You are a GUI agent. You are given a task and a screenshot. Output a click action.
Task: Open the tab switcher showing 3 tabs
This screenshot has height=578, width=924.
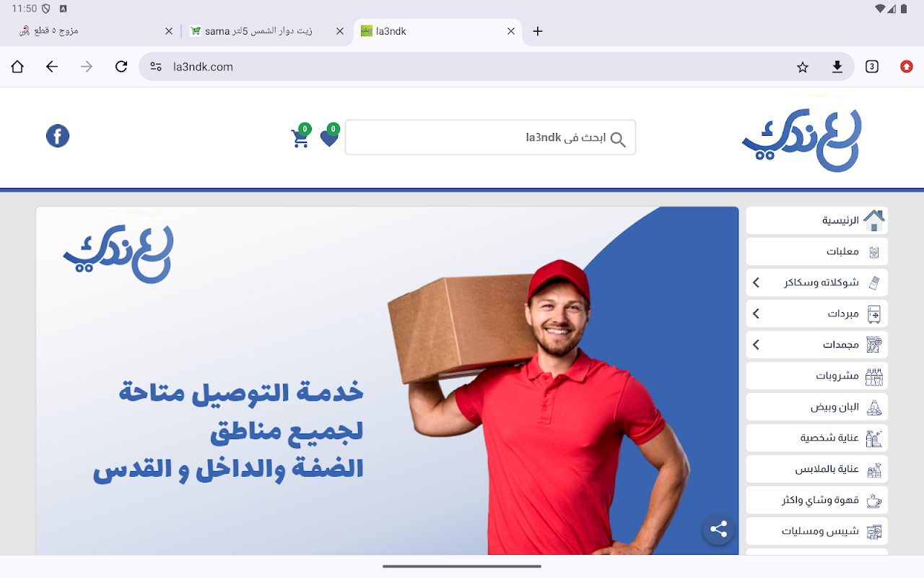click(x=872, y=67)
